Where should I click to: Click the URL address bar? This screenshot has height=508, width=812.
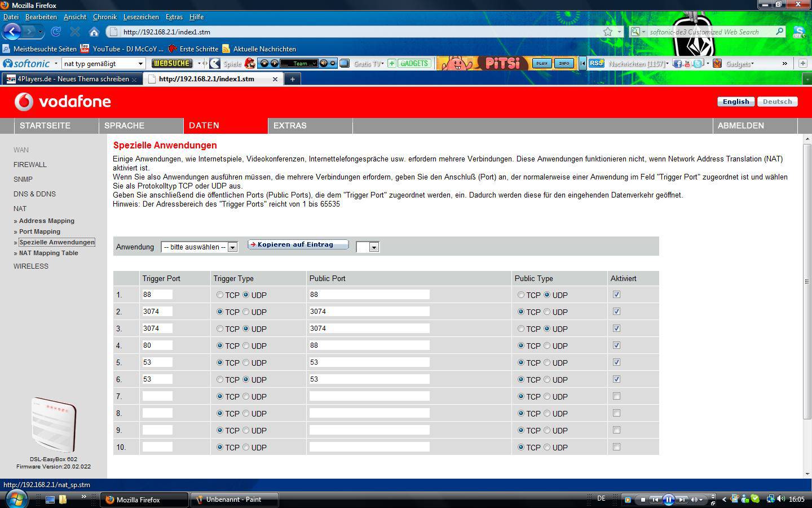point(361,32)
